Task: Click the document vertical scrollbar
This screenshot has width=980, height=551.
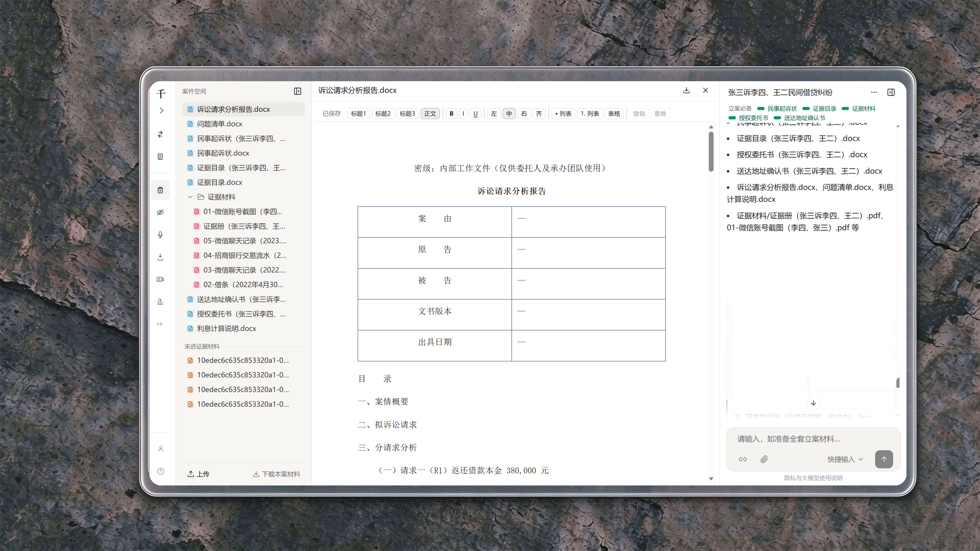Action: 711,151
